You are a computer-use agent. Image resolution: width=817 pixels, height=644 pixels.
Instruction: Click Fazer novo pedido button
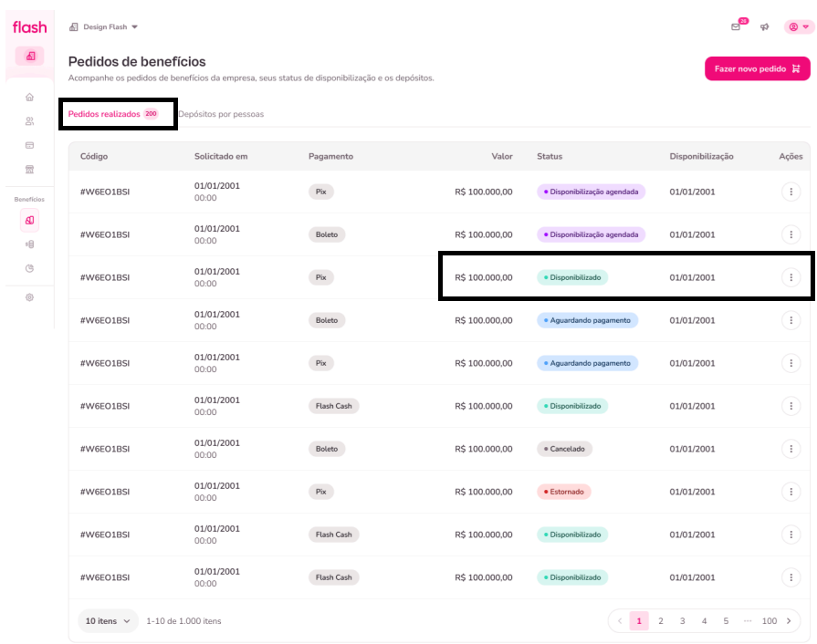pos(757,68)
